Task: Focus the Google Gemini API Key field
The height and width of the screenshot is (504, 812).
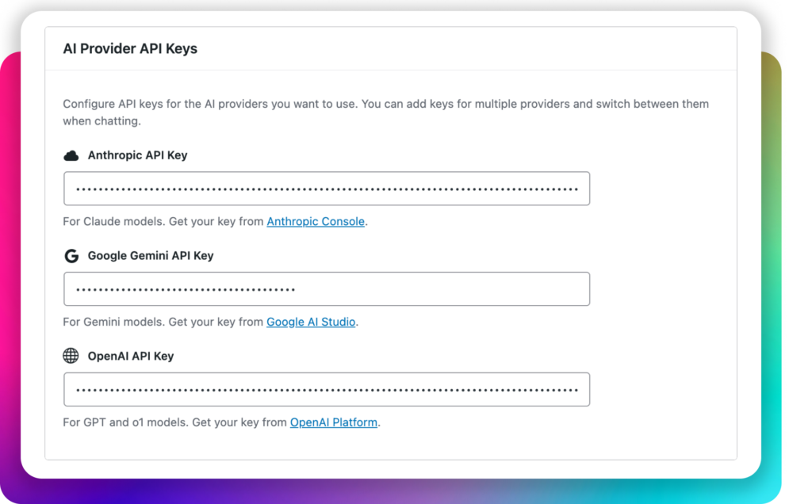Action: pyautogui.click(x=326, y=289)
